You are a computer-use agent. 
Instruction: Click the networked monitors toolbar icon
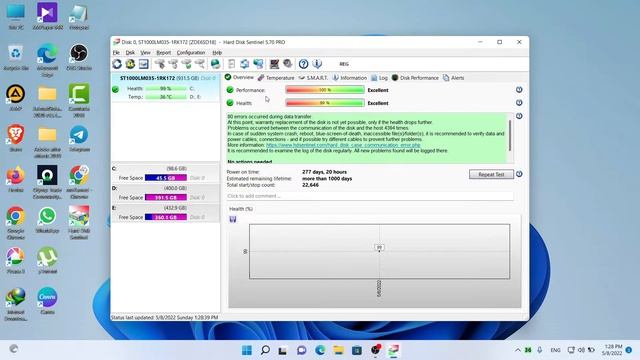(258, 64)
